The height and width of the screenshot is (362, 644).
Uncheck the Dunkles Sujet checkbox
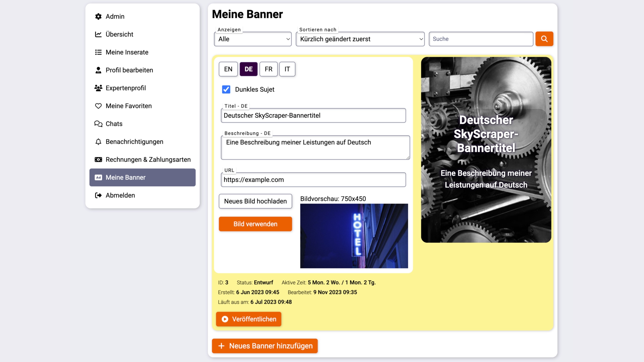226,90
